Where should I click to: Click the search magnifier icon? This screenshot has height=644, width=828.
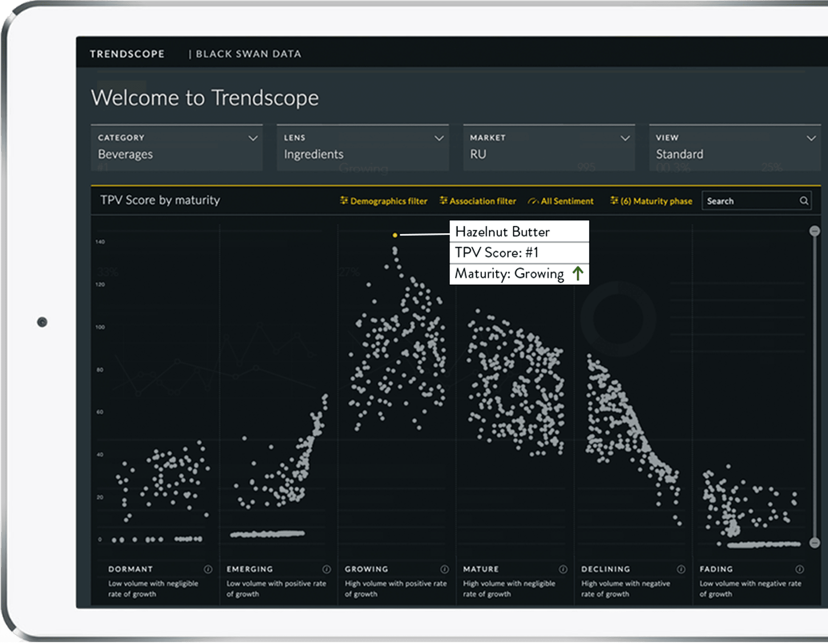(804, 201)
